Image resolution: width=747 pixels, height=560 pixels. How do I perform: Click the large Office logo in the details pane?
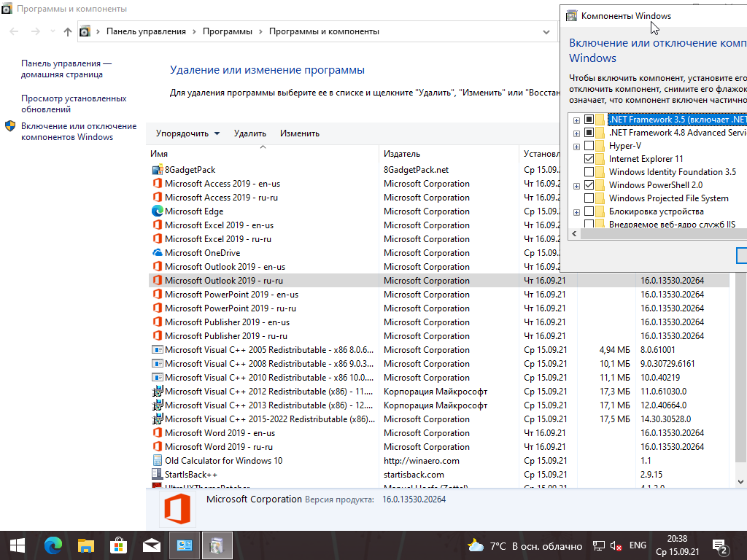point(177,509)
